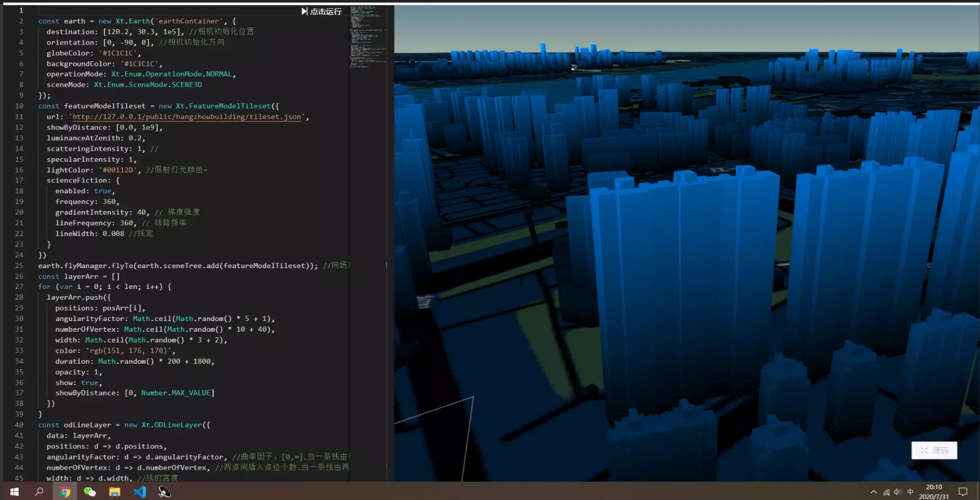This screenshot has width=980, height=500.
Task: Click the 'lineWidth: 0.008' line
Action: pos(104,234)
